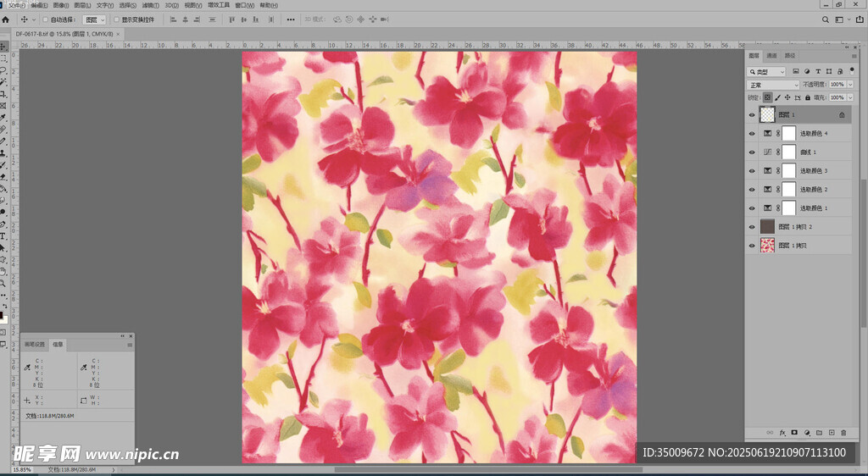
Task: Open the auto-select 图层 dropdown
Action: tap(94, 19)
